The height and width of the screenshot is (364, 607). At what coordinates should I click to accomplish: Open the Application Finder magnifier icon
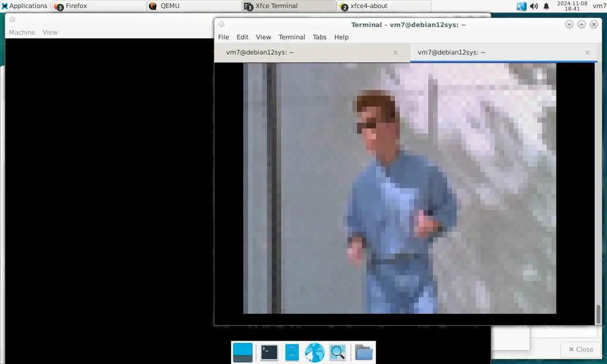pos(337,353)
